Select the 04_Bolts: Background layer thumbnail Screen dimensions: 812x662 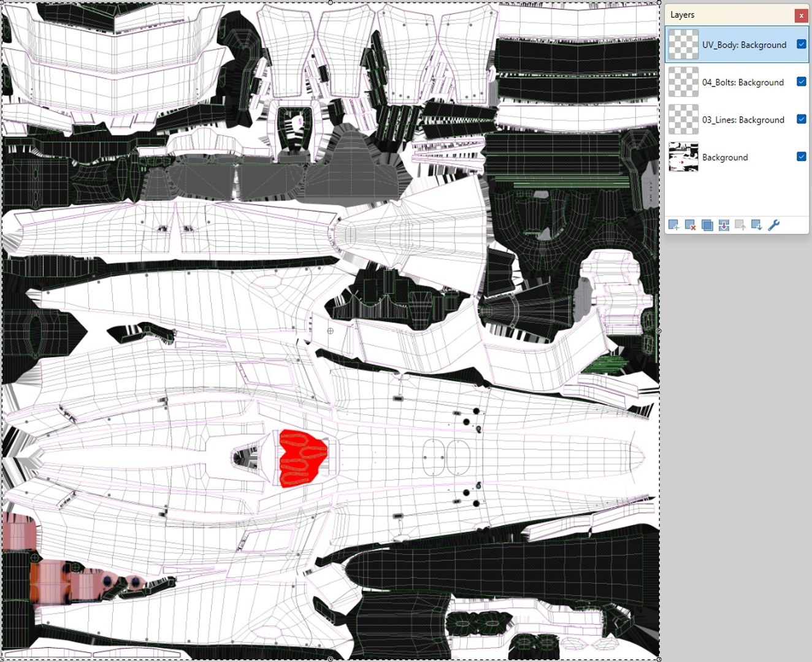point(683,82)
